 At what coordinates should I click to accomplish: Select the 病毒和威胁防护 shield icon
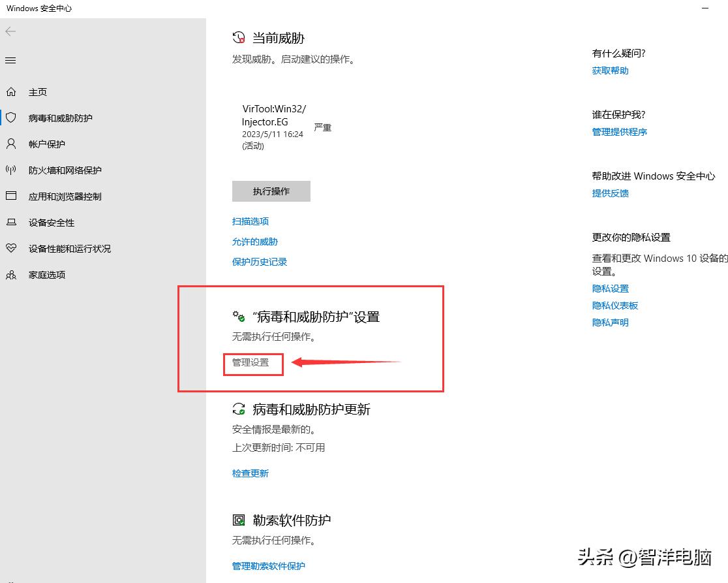(x=10, y=118)
